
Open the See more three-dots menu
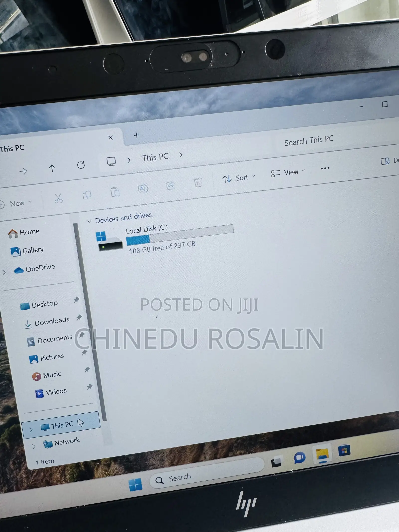click(x=325, y=168)
